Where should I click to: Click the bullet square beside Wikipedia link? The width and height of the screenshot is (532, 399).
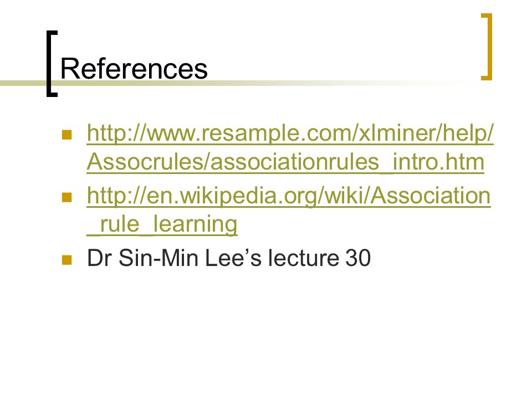pyautogui.click(x=67, y=197)
